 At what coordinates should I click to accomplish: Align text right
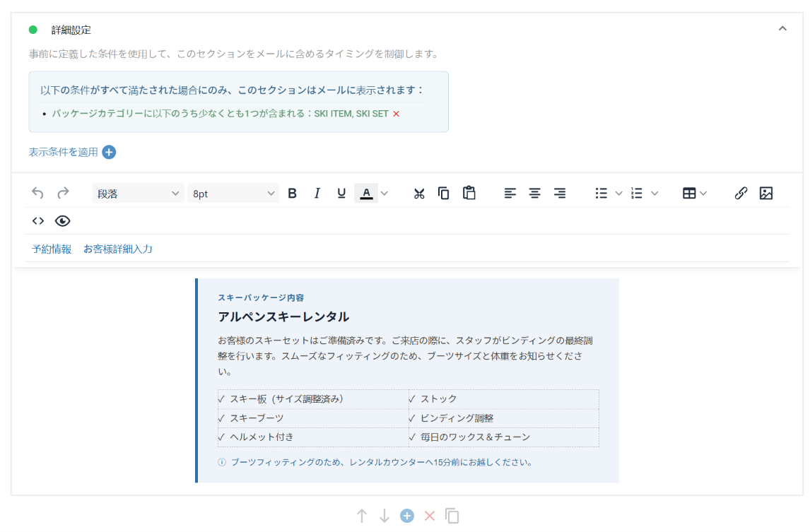coord(560,193)
